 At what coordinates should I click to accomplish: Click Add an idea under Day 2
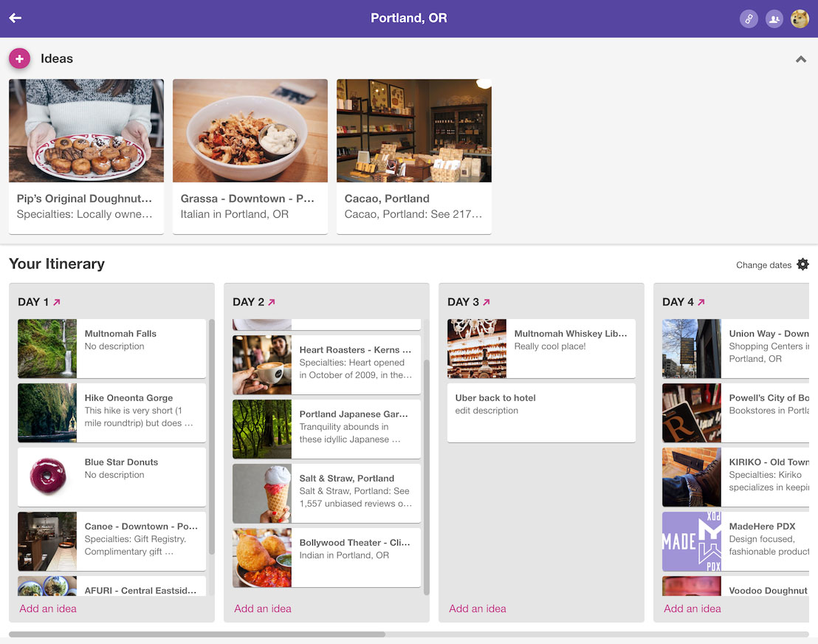coord(263,609)
